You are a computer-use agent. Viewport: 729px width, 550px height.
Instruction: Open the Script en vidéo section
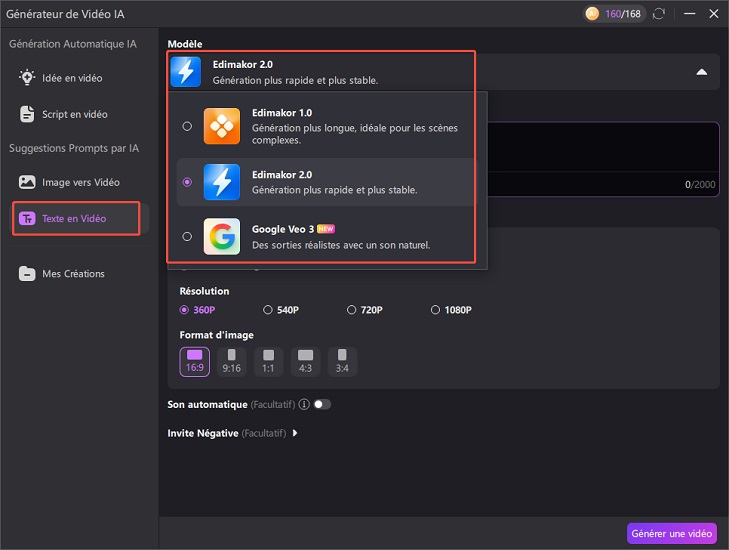coord(76,114)
